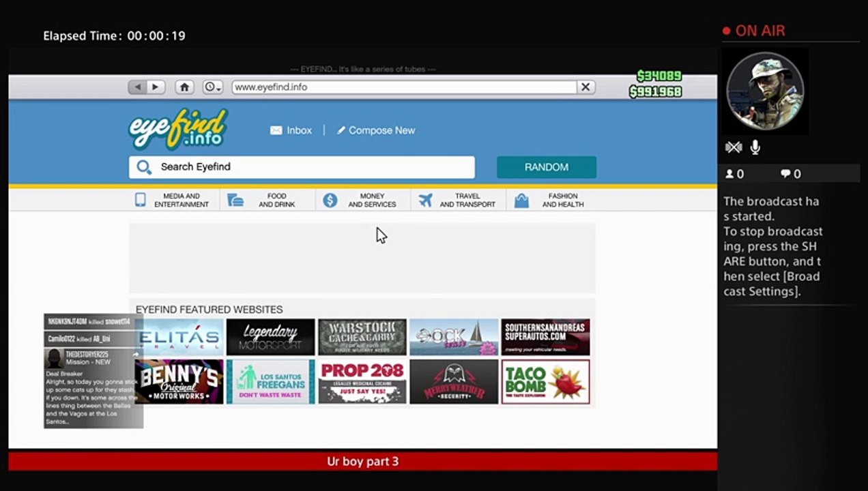Click the comments count bubble icon
The height and width of the screenshot is (491, 868).
(785, 174)
